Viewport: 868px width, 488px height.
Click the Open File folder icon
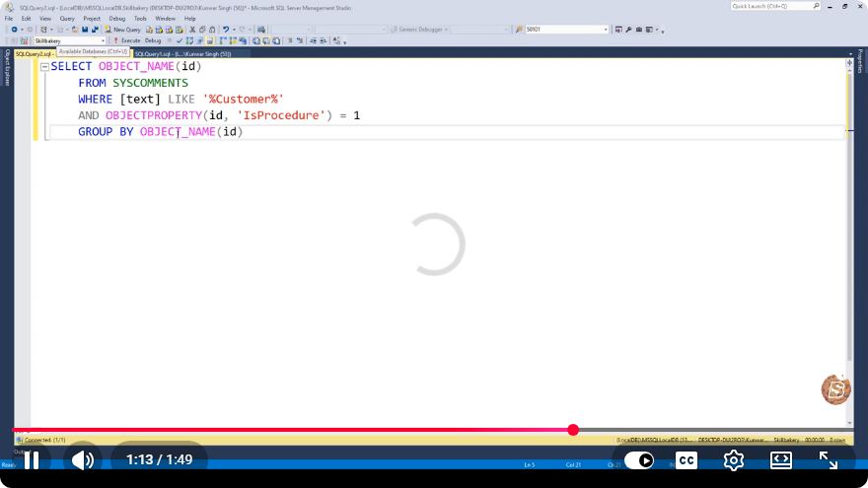pyautogui.click(x=75, y=30)
